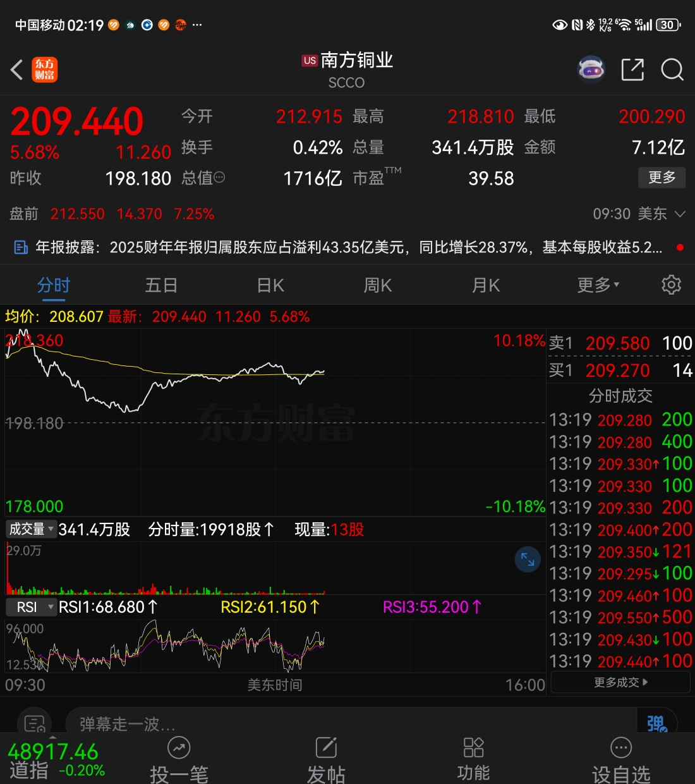Image resolution: width=695 pixels, height=784 pixels.
Task: Switch to the 五日 tab
Action: [x=161, y=285]
